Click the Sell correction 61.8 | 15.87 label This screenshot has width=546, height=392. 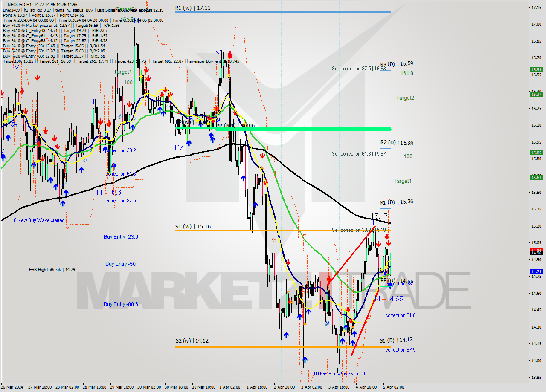point(359,154)
